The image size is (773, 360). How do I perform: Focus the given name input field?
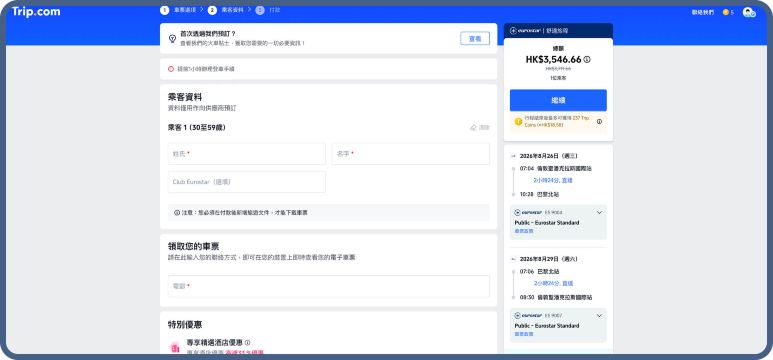coord(411,154)
